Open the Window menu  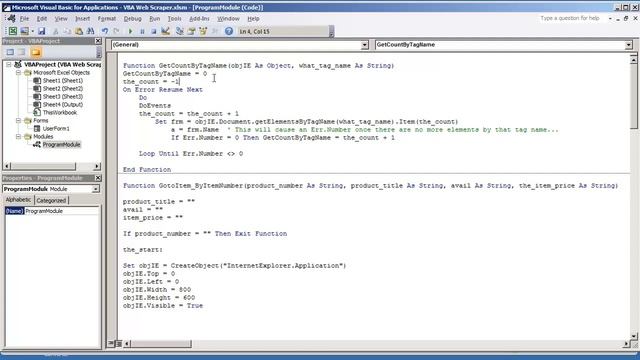coord(228,19)
